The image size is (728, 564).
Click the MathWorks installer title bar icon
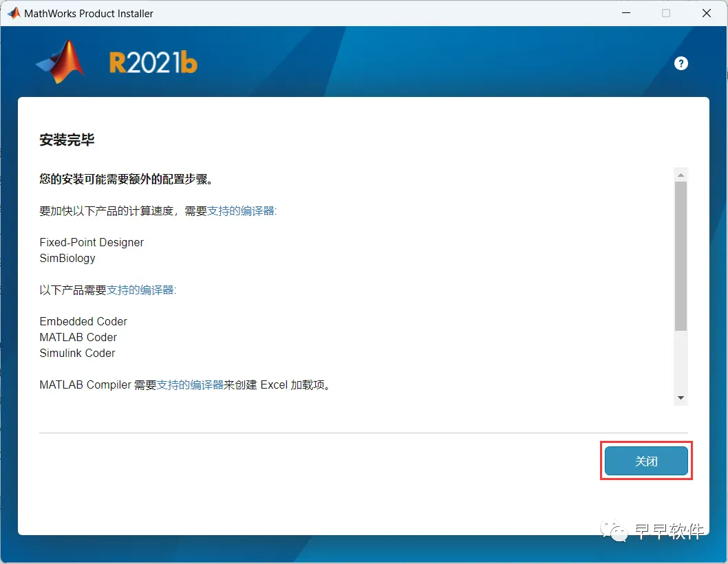(x=14, y=13)
